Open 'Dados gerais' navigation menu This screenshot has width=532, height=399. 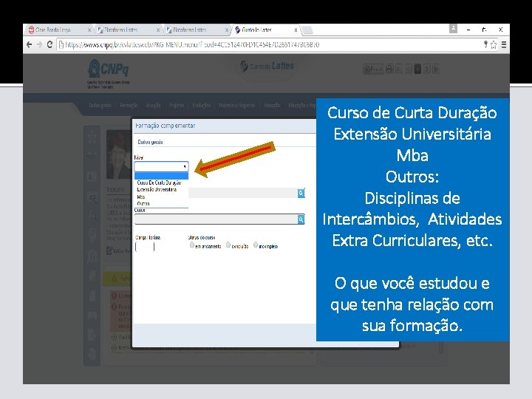pos(100,105)
